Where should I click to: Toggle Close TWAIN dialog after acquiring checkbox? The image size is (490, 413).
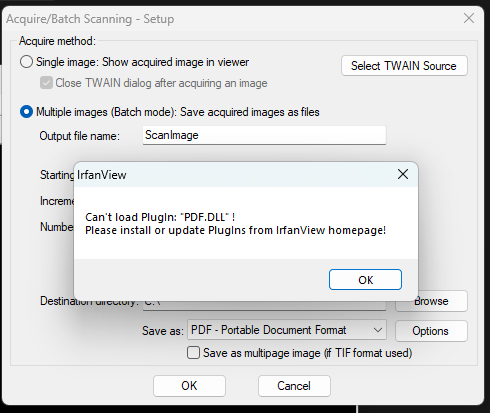point(46,83)
